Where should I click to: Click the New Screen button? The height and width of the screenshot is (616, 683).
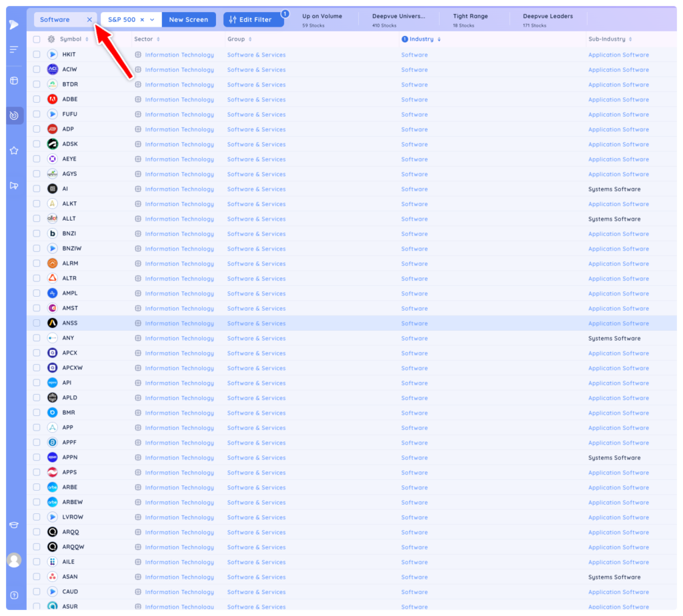pos(189,19)
